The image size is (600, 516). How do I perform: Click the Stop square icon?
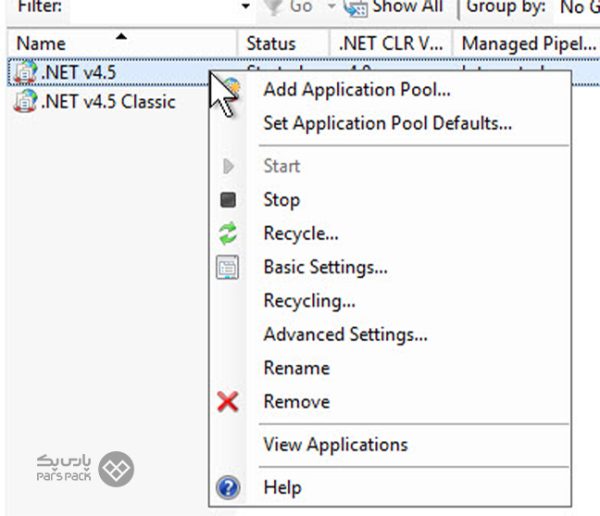(228, 200)
